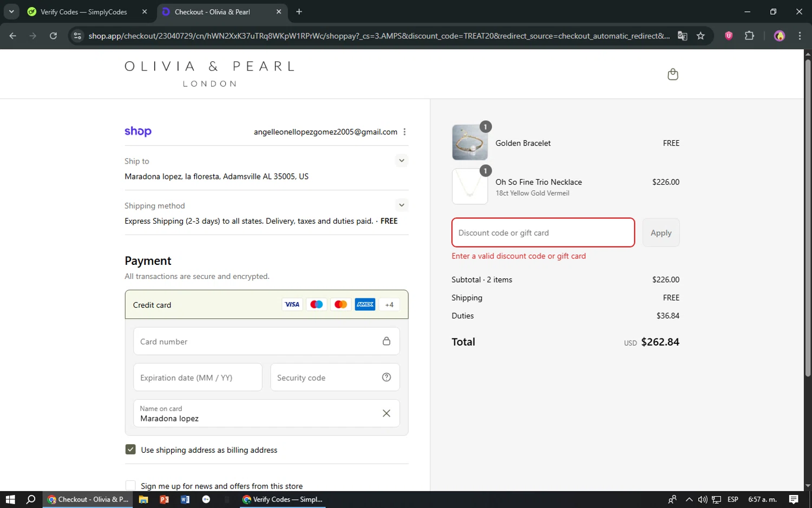Viewport: 812px width, 508px height.
Task: Reload the checkout page
Action: pyautogui.click(x=53, y=36)
